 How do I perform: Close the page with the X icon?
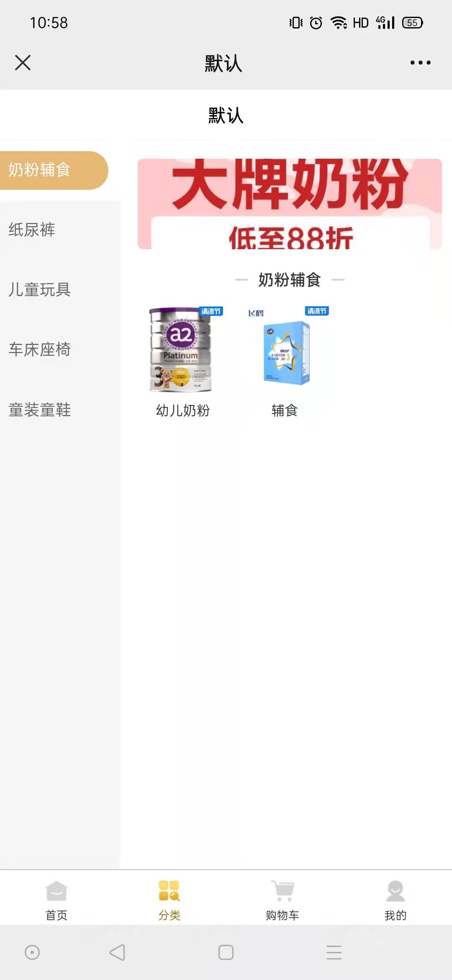click(x=23, y=63)
